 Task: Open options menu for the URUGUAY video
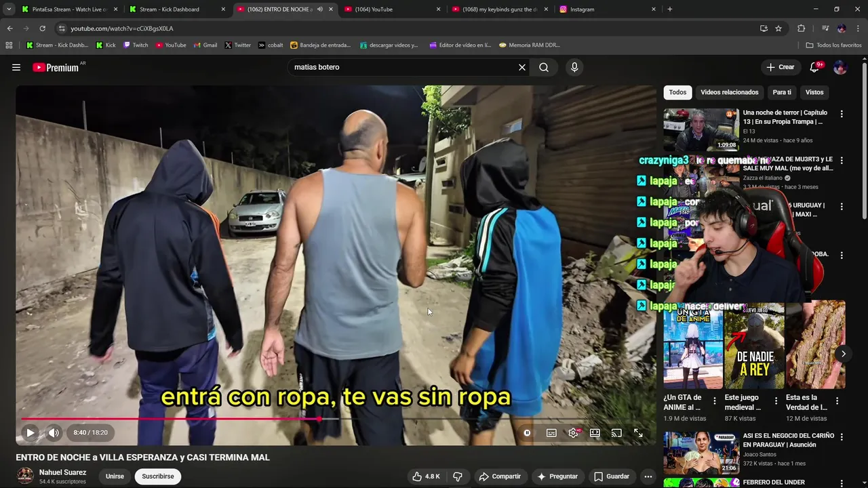[x=842, y=207]
